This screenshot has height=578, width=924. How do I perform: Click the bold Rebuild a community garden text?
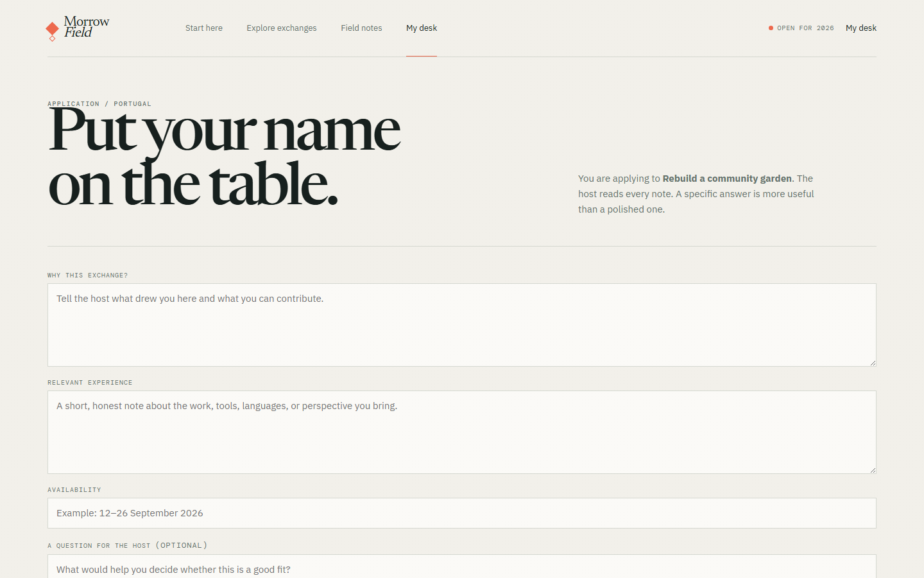coord(727,179)
